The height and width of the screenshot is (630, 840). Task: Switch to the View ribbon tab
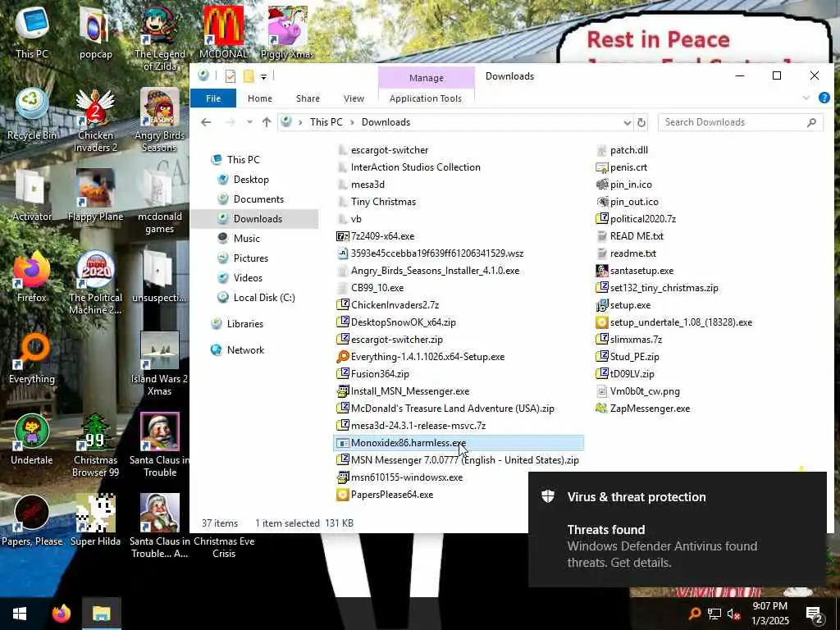[x=354, y=98]
